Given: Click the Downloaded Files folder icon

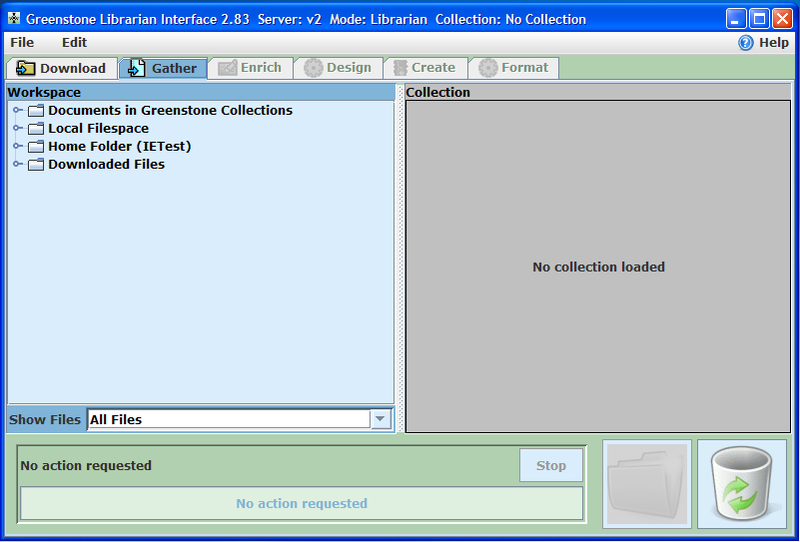Looking at the screenshot, I should tap(36, 165).
